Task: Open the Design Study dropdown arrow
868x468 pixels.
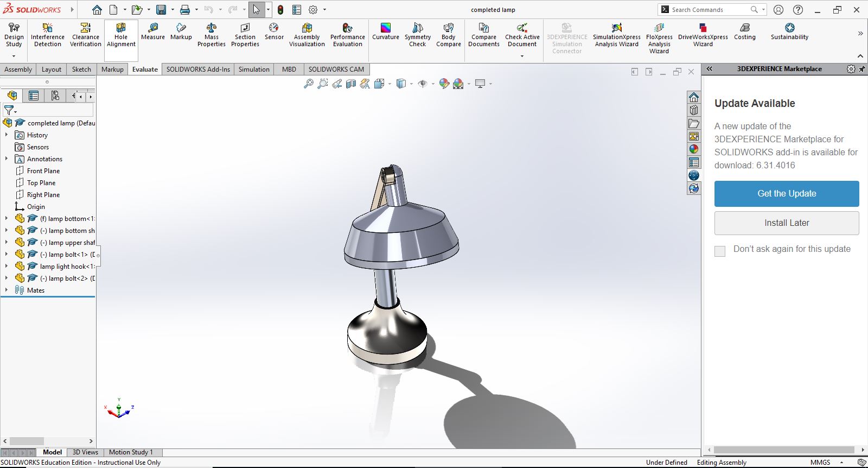Action: (x=14, y=55)
